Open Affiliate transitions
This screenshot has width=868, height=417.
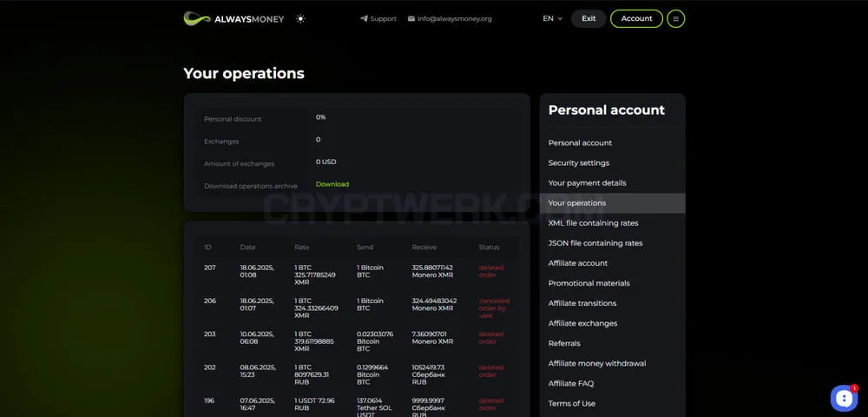pos(582,303)
